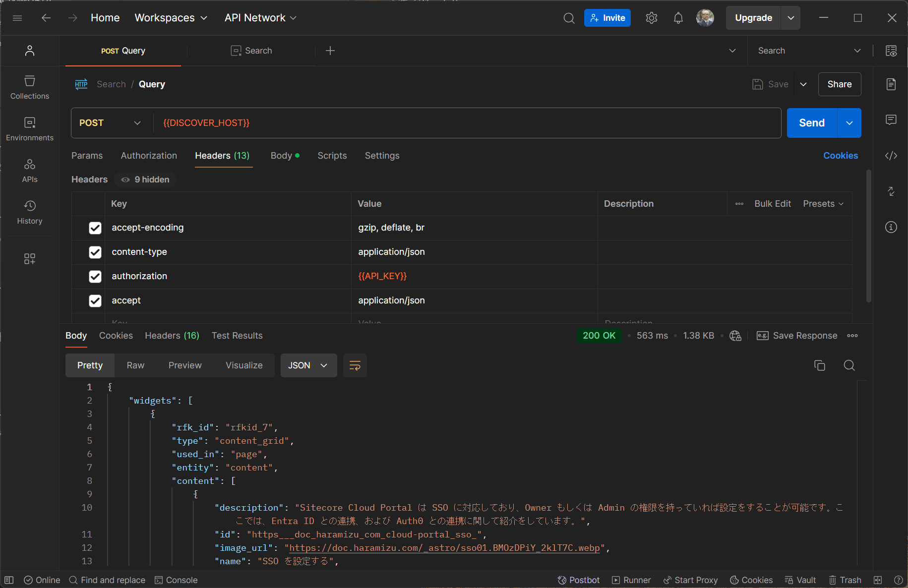Viewport: 908px width, 588px height.
Task: Open the History sidebar panel
Action: click(30, 212)
